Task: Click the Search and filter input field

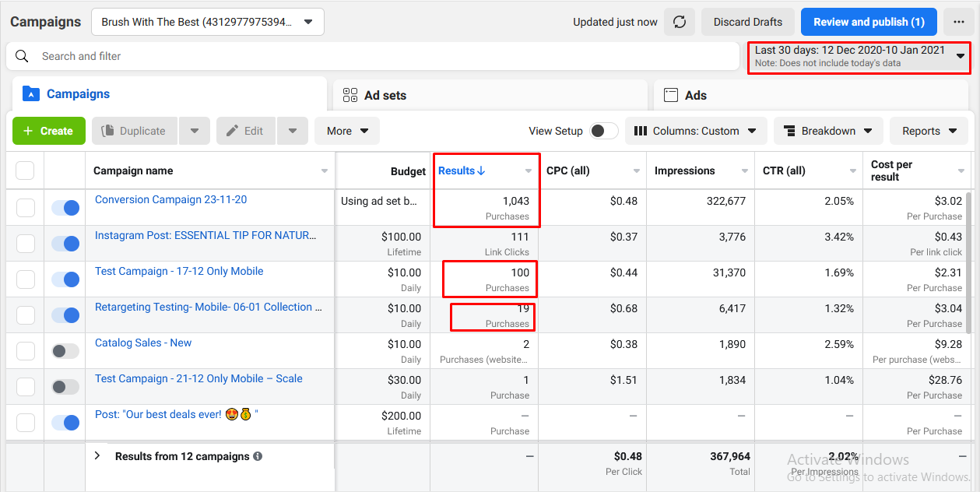Action: coord(374,56)
